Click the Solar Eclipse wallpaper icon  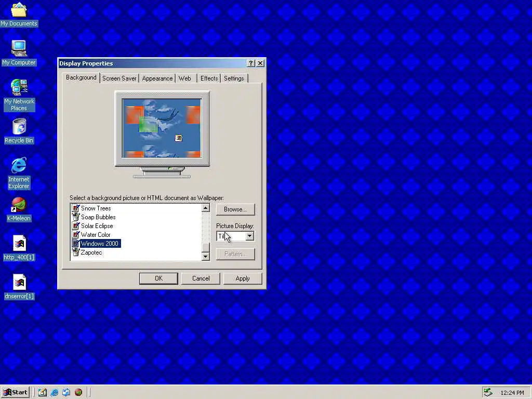tap(76, 225)
